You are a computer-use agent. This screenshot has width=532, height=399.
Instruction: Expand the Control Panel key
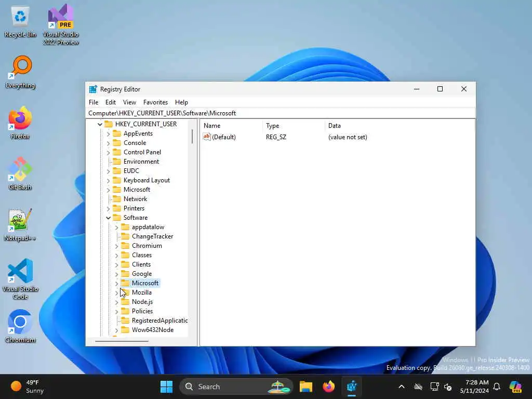coord(108,152)
